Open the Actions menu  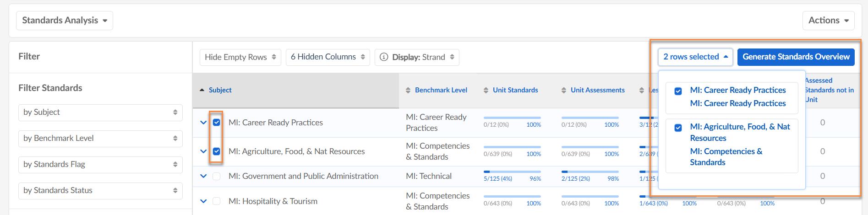point(828,21)
